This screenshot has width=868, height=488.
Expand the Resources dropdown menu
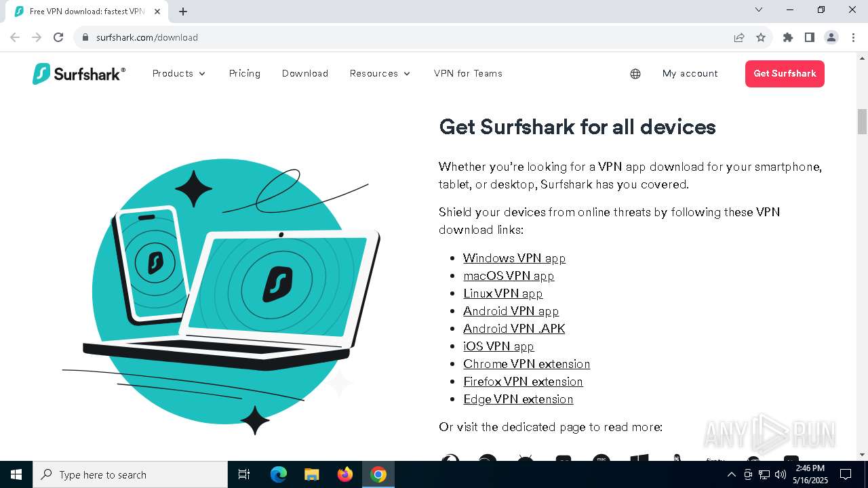[380, 73]
